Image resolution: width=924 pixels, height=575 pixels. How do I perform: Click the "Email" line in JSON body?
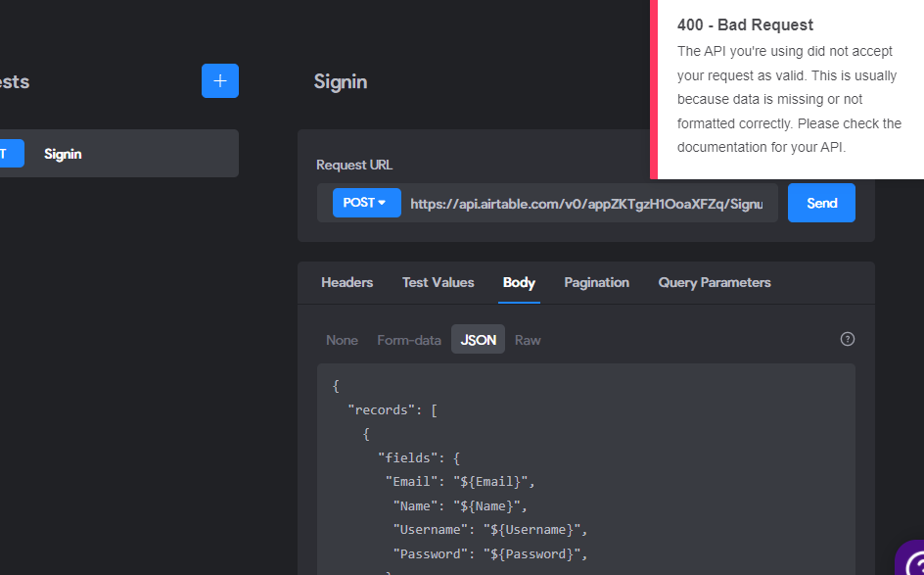[x=460, y=482]
